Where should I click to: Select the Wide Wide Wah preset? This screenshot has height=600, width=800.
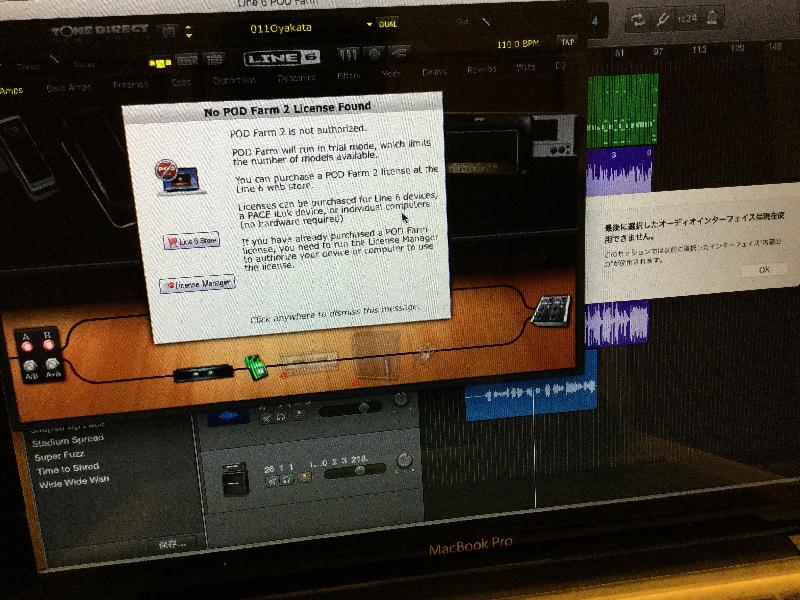click(74, 482)
